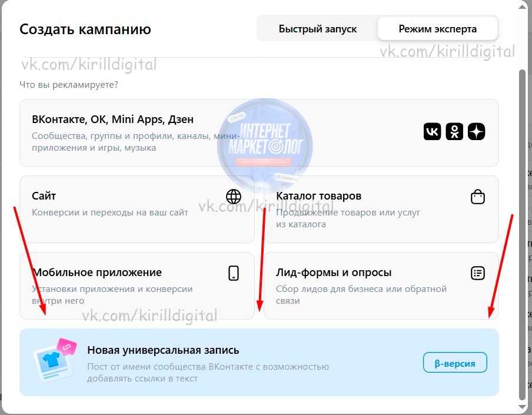This screenshot has height=415, width=532.
Task: Click the Odnoklassniki logo icon
Action: coord(454,131)
